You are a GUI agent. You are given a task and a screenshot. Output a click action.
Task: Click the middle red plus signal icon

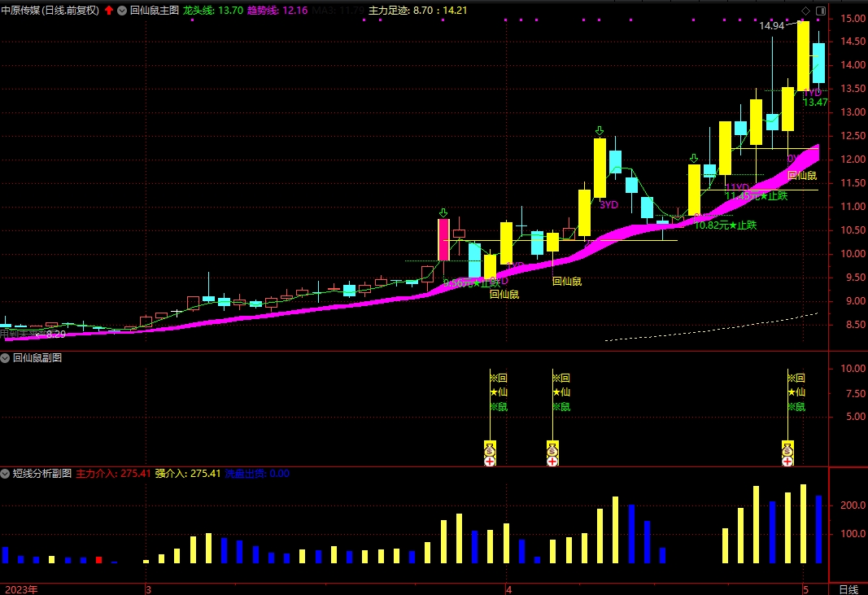(552, 461)
